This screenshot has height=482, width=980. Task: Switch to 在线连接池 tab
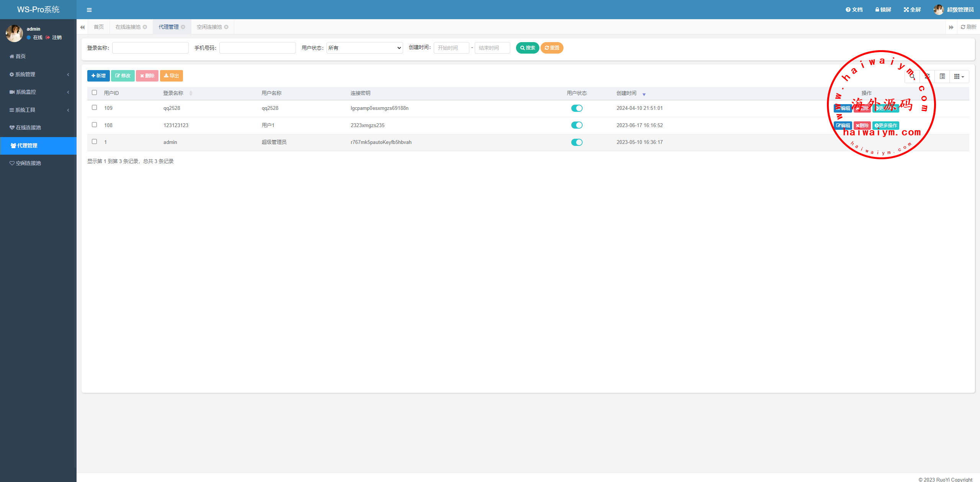tap(128, 27)
